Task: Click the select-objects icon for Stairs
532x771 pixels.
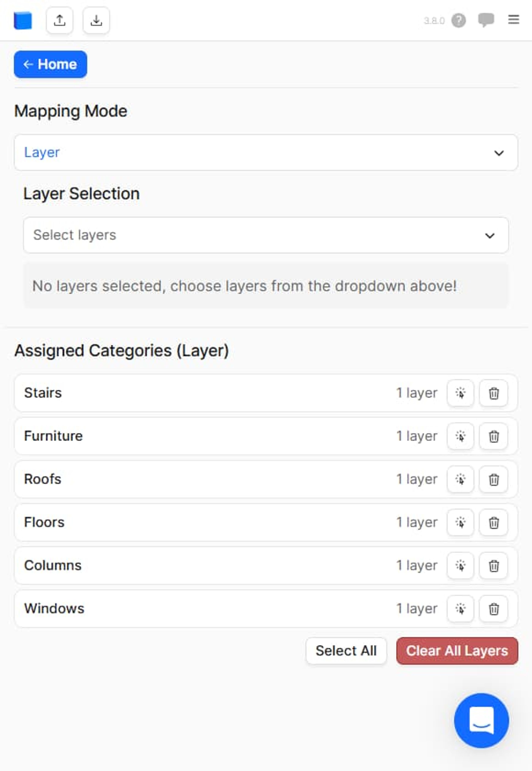Action: pyautogui.click(x=460, y=393)
